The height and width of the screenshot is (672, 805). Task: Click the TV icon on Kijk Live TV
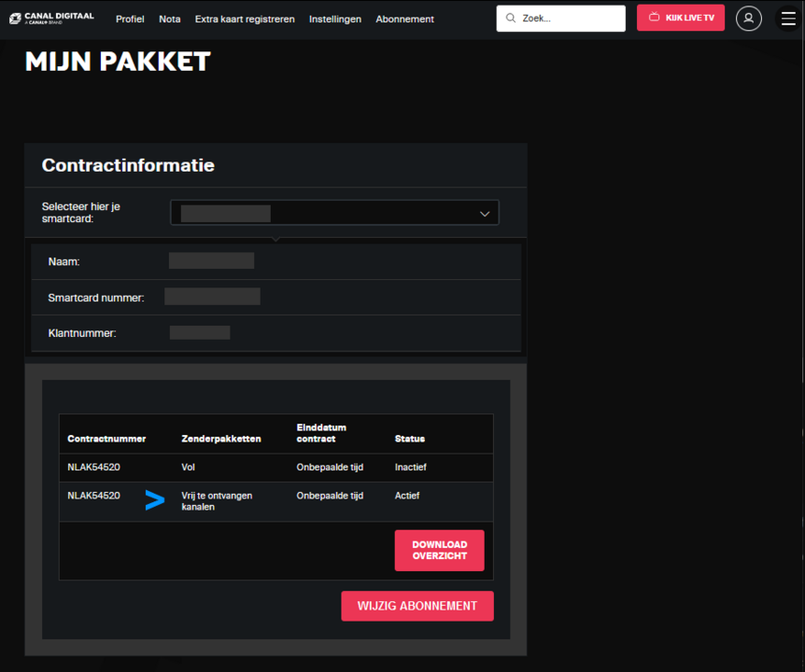(654, 18)
